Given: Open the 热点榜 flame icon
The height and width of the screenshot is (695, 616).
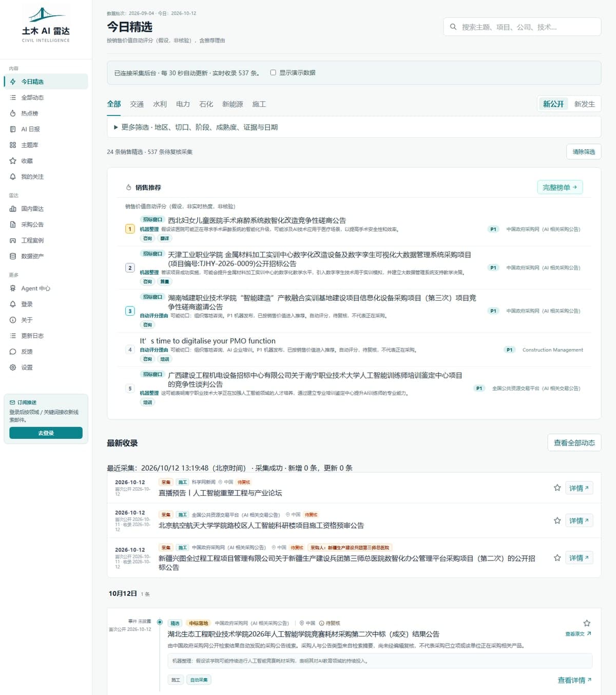Looking at the screenshot, I should coord(13,113).
